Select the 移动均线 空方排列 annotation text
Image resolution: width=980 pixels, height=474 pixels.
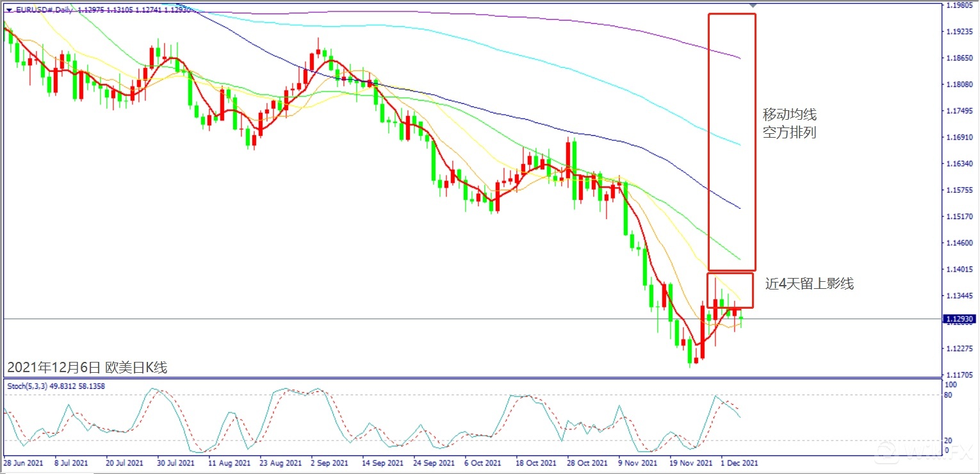[789, 124]
